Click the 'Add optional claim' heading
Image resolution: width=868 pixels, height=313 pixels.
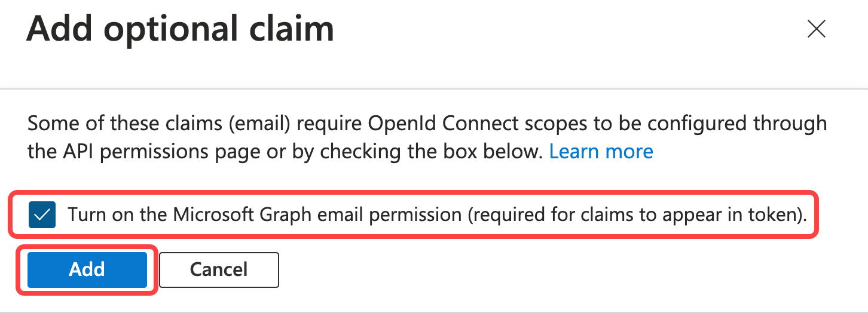[180, 29]
